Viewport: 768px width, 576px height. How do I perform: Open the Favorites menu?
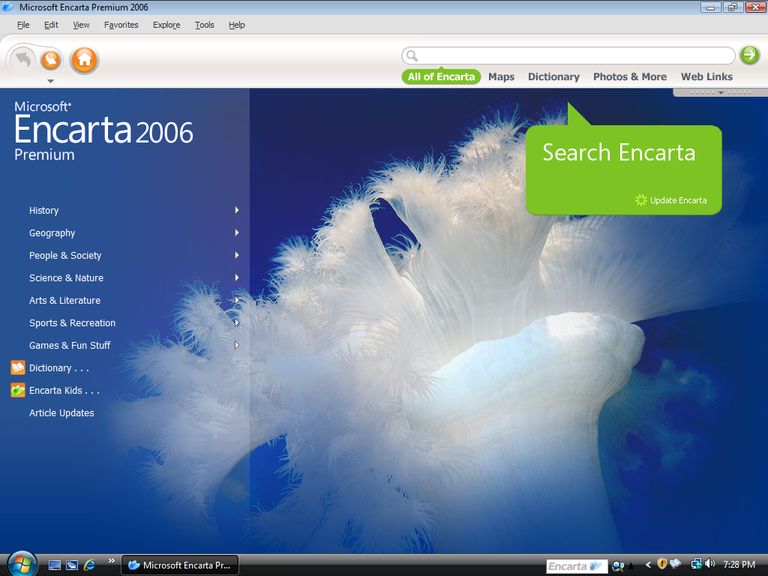pos(121,25)
